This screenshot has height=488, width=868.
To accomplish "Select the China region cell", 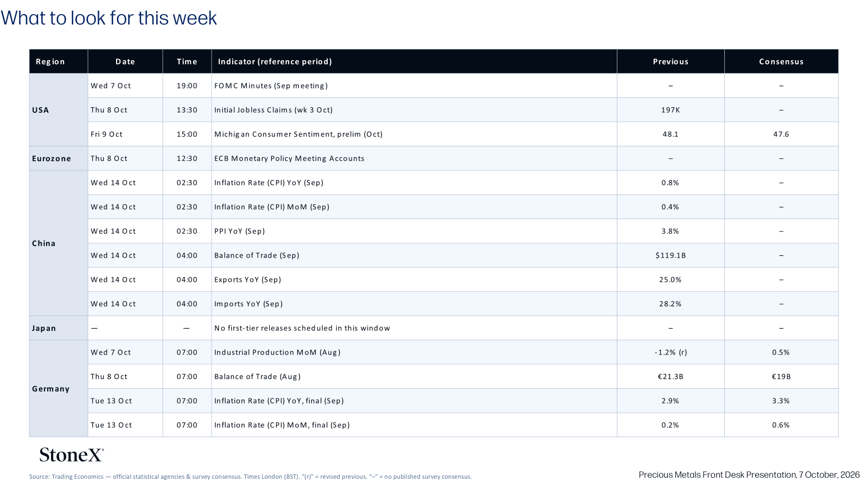I will point(59,243).
